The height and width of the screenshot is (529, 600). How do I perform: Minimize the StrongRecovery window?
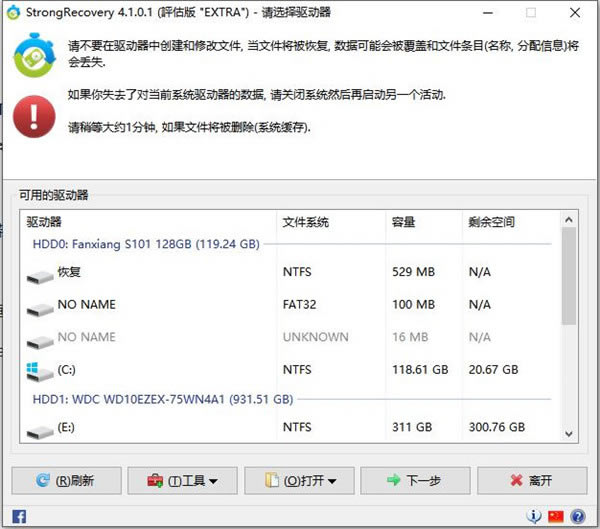[x=488, y=13]
